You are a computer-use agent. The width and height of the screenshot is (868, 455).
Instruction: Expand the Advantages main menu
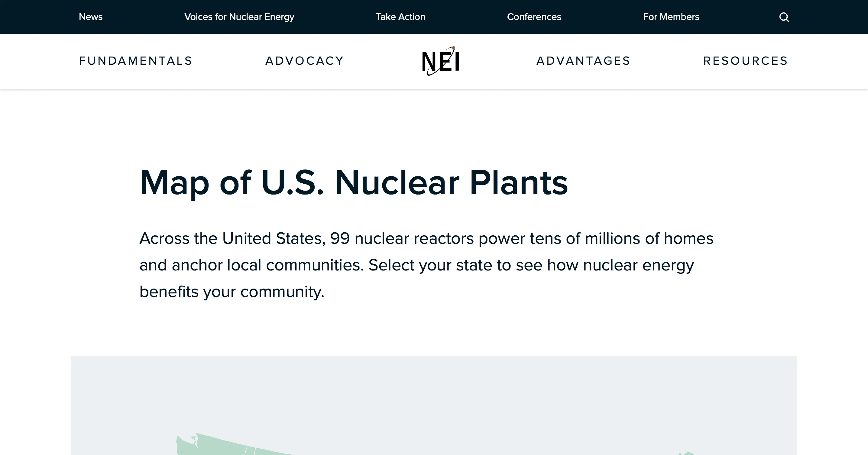583,61
